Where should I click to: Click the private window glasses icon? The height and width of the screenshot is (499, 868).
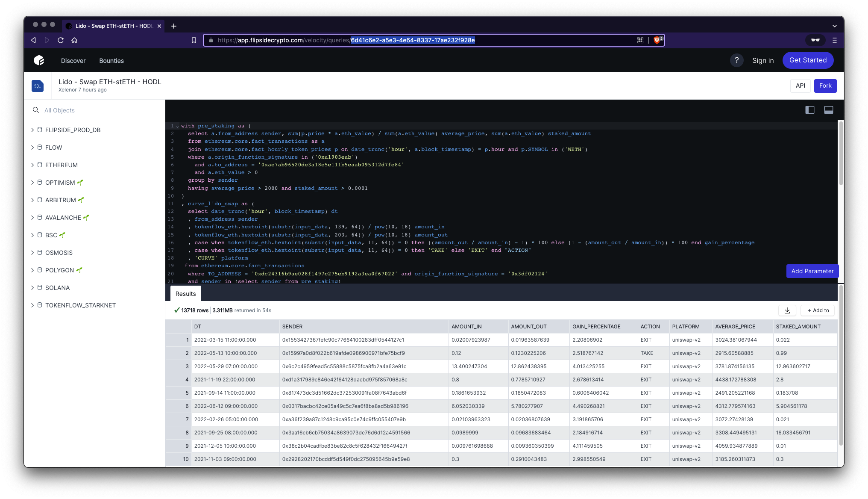[815, 40]
